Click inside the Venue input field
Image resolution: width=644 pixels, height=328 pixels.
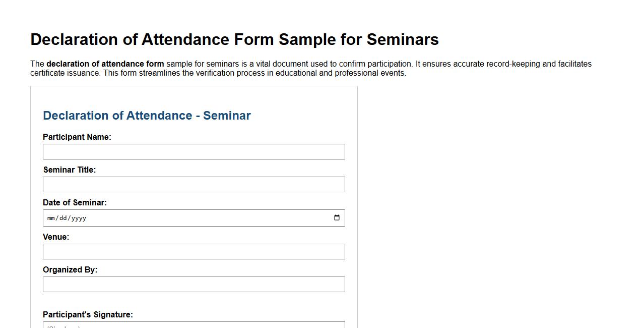click(x=194, y=251)
